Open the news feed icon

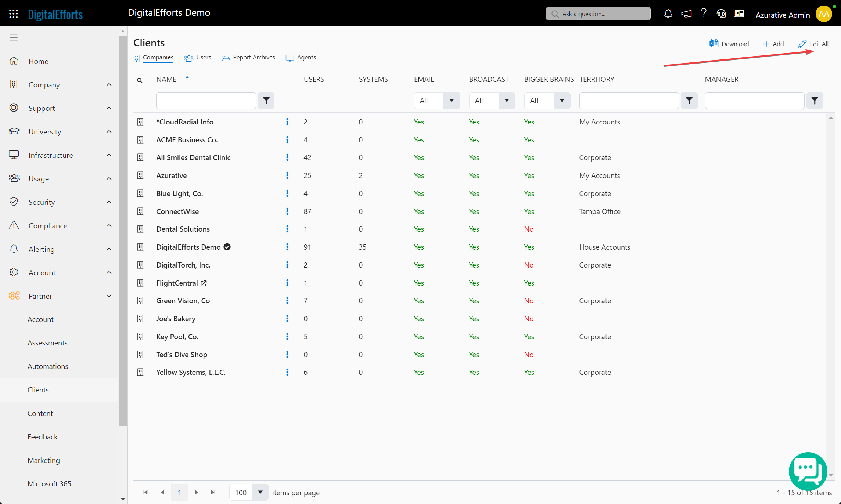pyautogui.click(x=739, y=14)
